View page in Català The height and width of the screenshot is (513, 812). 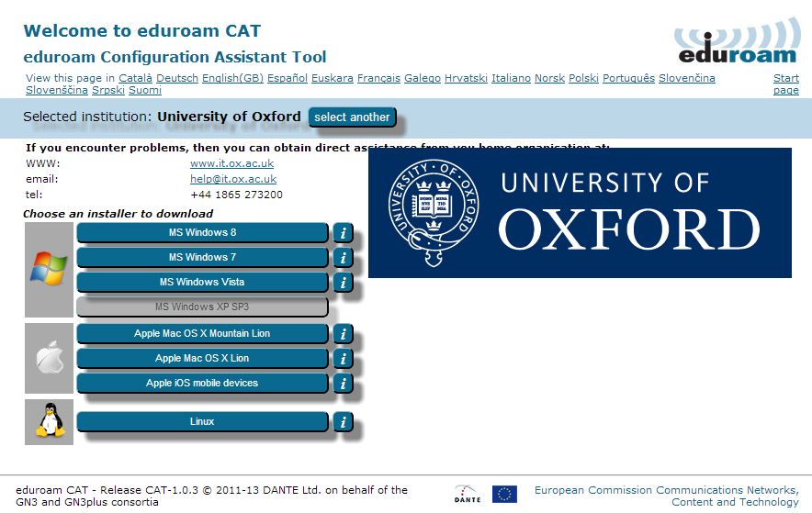(x=135, y=78)
